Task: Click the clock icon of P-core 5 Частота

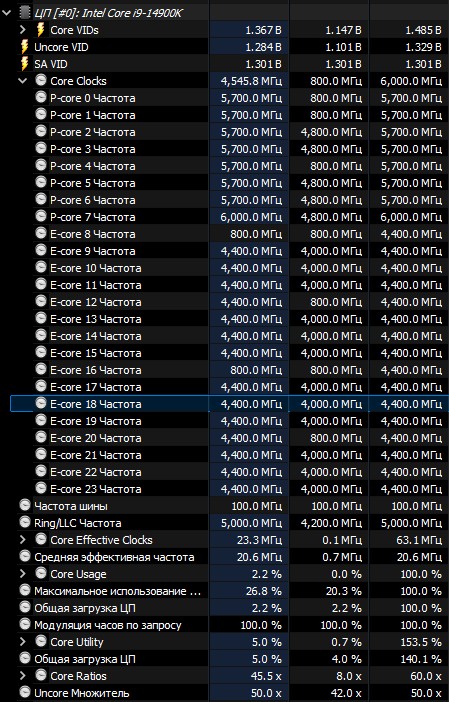Action: [x=41, y=183]
